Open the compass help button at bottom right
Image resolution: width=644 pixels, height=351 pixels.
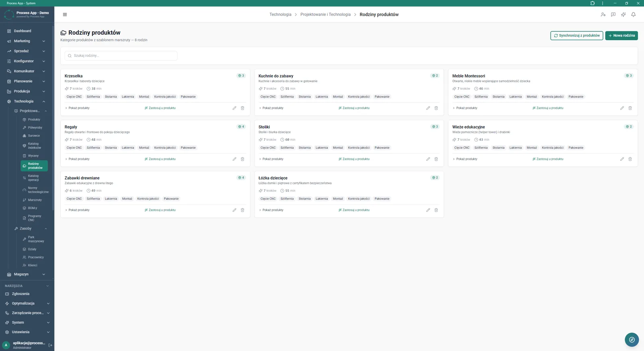click(632, 340)
